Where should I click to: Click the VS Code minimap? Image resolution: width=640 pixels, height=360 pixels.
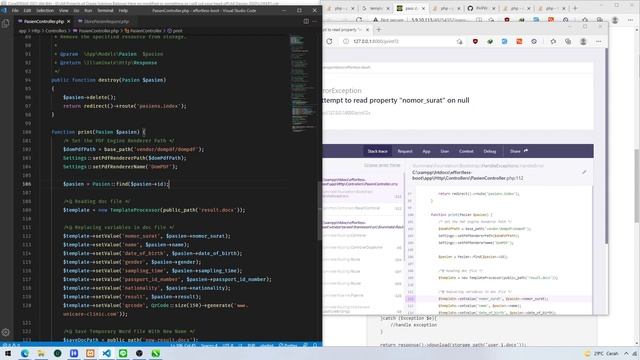pos(302,84)
